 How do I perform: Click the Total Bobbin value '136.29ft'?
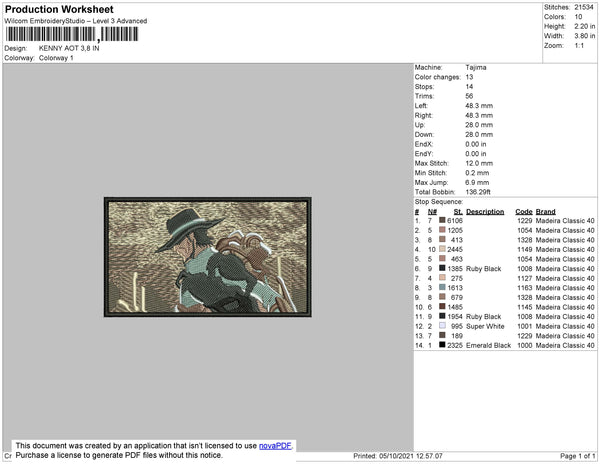point(478,192)
